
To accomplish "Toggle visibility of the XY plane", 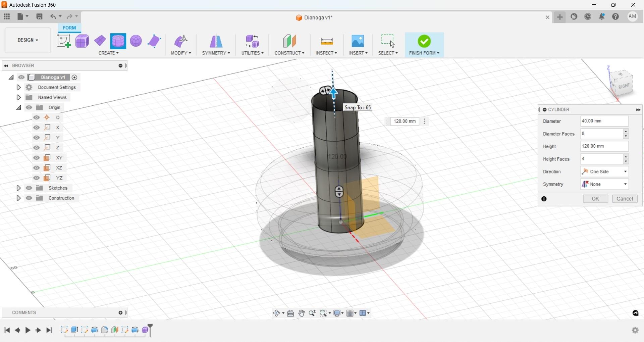I will pos(36,158).
